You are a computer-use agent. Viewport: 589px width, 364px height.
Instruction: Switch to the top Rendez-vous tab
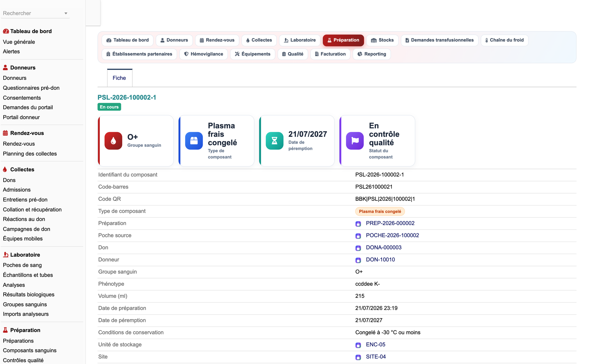[217, 40]
